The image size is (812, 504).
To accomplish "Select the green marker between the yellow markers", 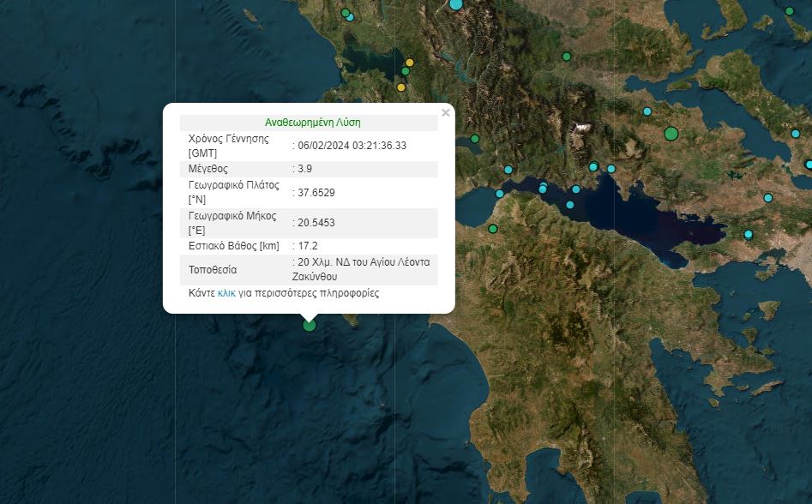I will [406, 72].
